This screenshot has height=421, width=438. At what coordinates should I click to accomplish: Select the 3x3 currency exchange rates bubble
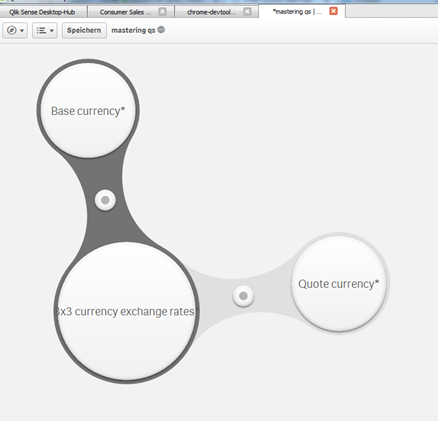[x=127, y=312]
